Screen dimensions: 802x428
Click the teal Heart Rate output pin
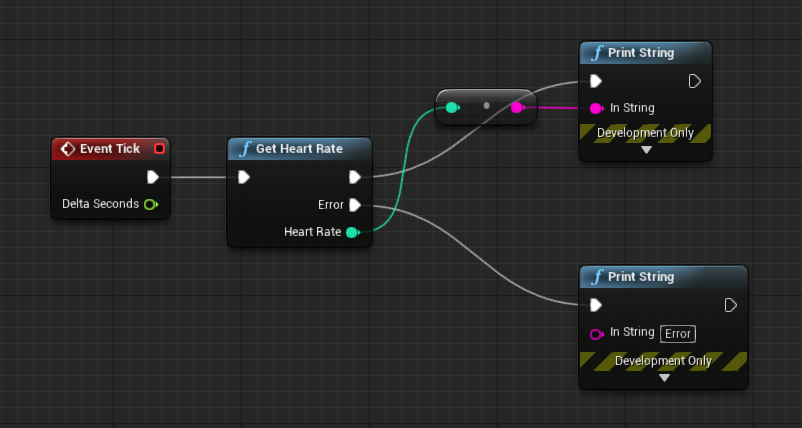(x=352, y=233)
